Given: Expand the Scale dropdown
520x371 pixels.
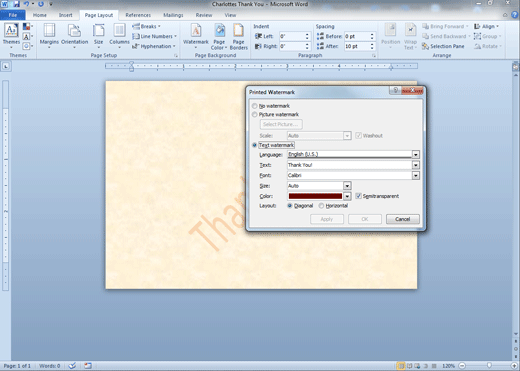Looking at the screenshot, I should tap(347, 136).
